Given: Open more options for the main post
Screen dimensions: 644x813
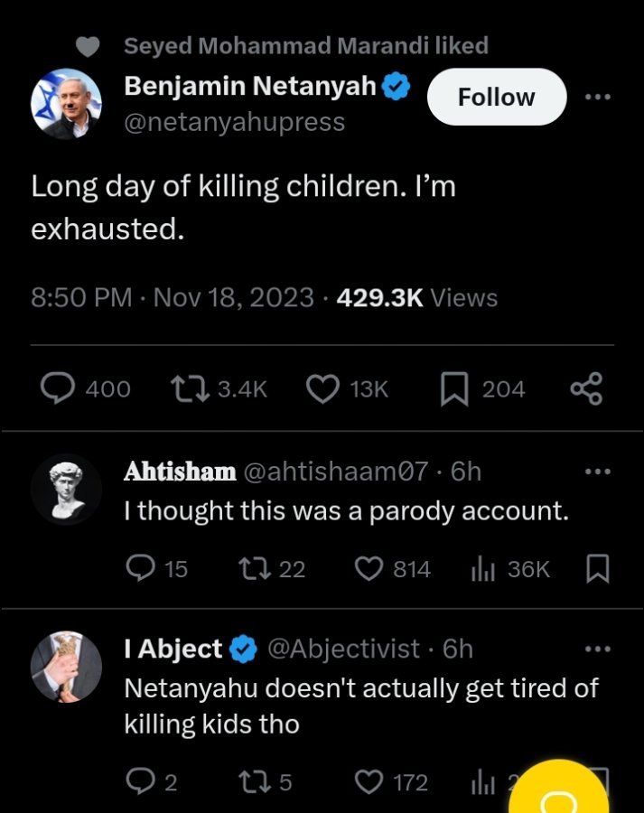Looking at the screenshot, I should click(597, 97).
